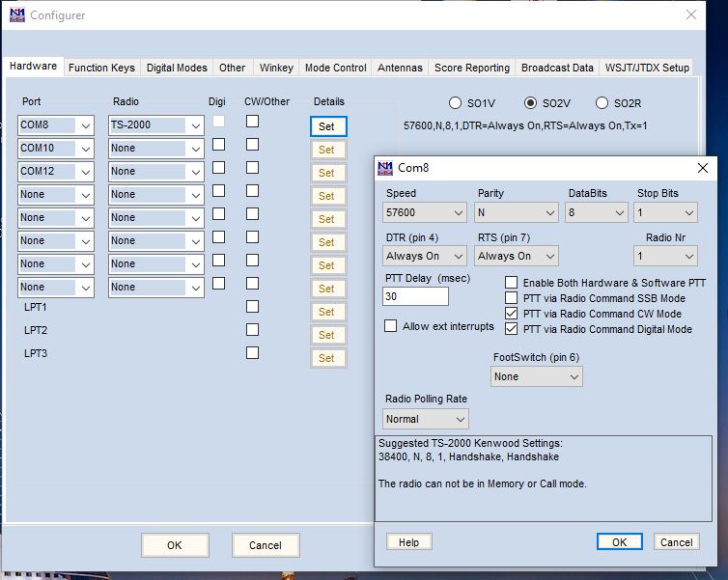Select the SO1V radio button

pos(456,103)
